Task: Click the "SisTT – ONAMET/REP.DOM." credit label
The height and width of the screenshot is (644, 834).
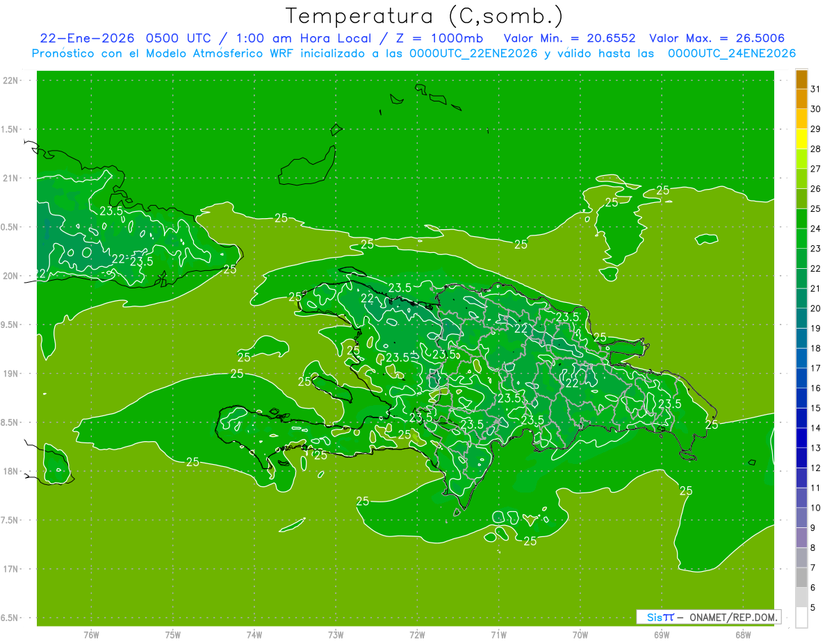Action: (x=708, y=617)
